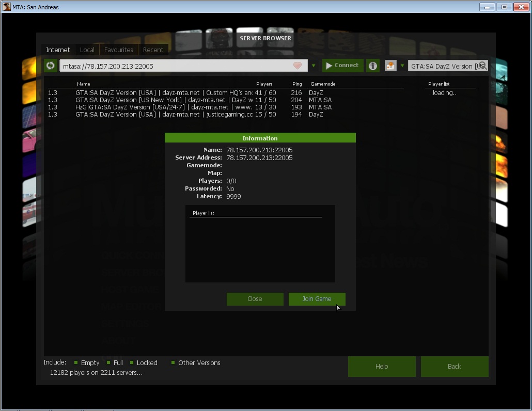Toggle the Include Empty servers checkbox

point(76,362)
